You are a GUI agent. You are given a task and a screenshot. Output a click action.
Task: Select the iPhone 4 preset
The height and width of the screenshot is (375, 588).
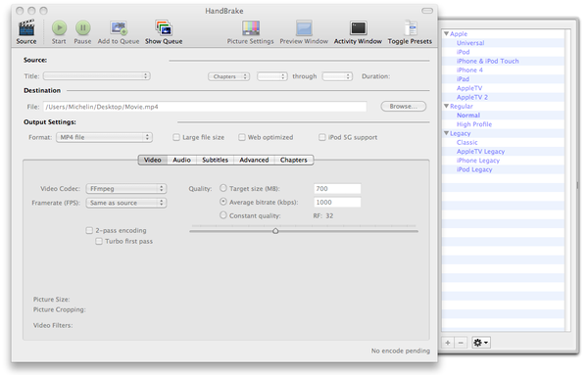tap(469, 70)
